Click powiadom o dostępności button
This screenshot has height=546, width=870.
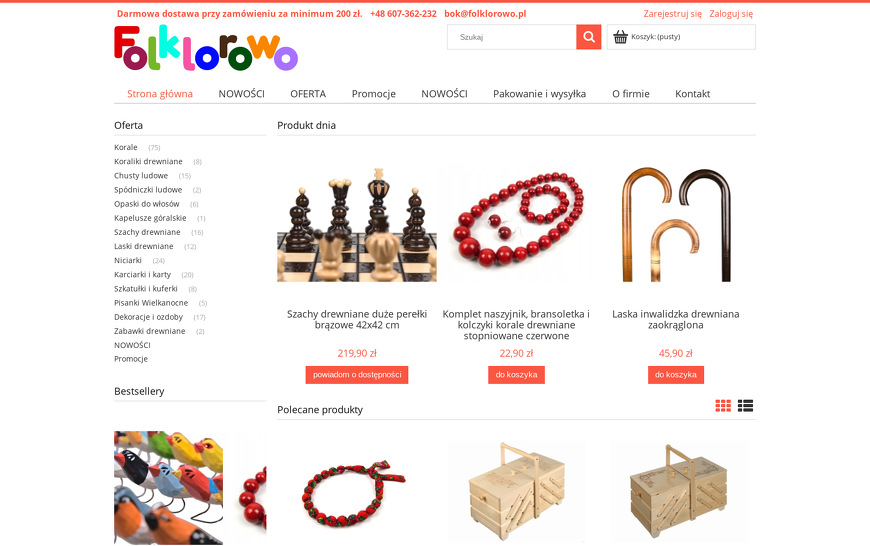point(357,375)
